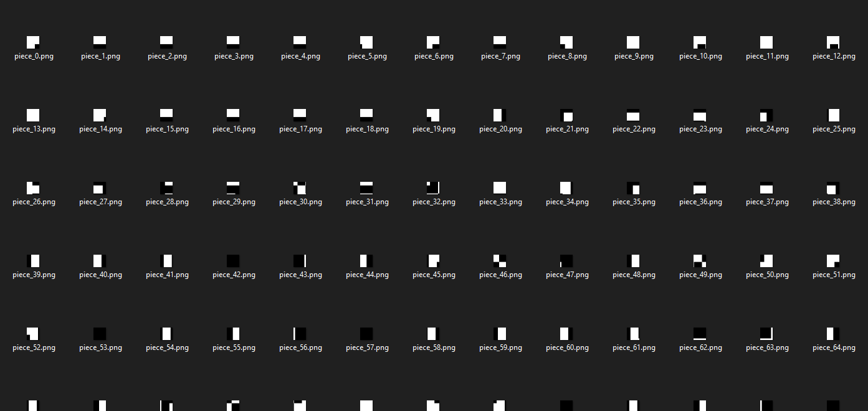
Task: Click the piece_51.png label
Action: [834, 275]
